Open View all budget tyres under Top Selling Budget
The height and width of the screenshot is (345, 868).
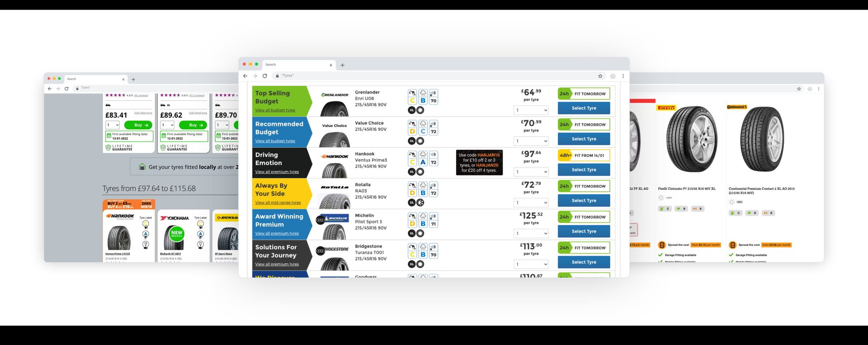(275, 110)
